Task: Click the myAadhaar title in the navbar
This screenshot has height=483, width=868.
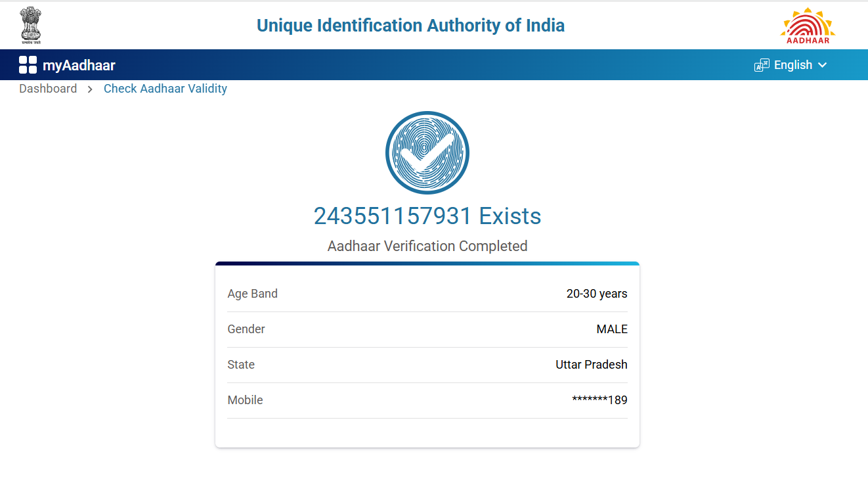Action: click(x=79, y=65)
